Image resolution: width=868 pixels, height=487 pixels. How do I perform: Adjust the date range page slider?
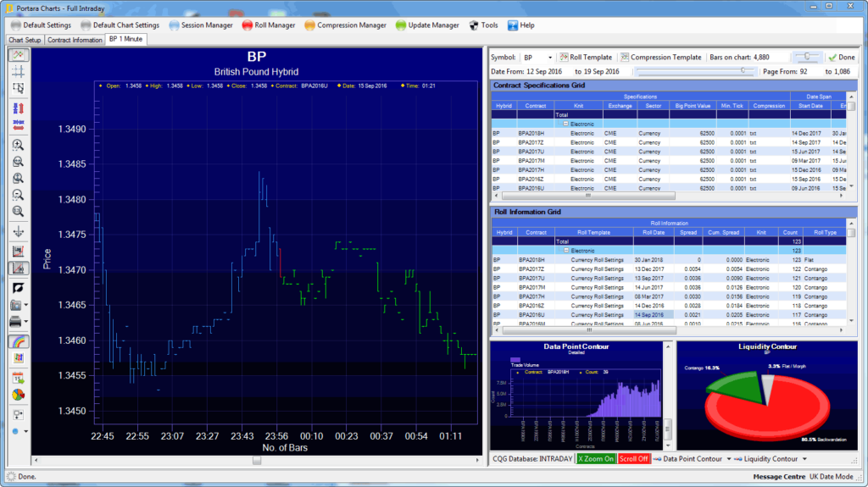(695, 71)
